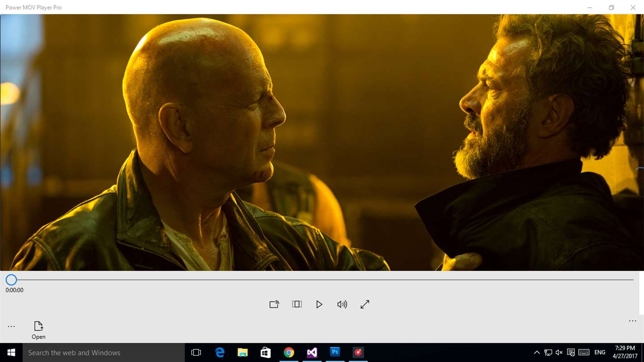This screenshot has height=362, width=644.
Task: Click the muted volume tray icon
Action: click(559, 353)
